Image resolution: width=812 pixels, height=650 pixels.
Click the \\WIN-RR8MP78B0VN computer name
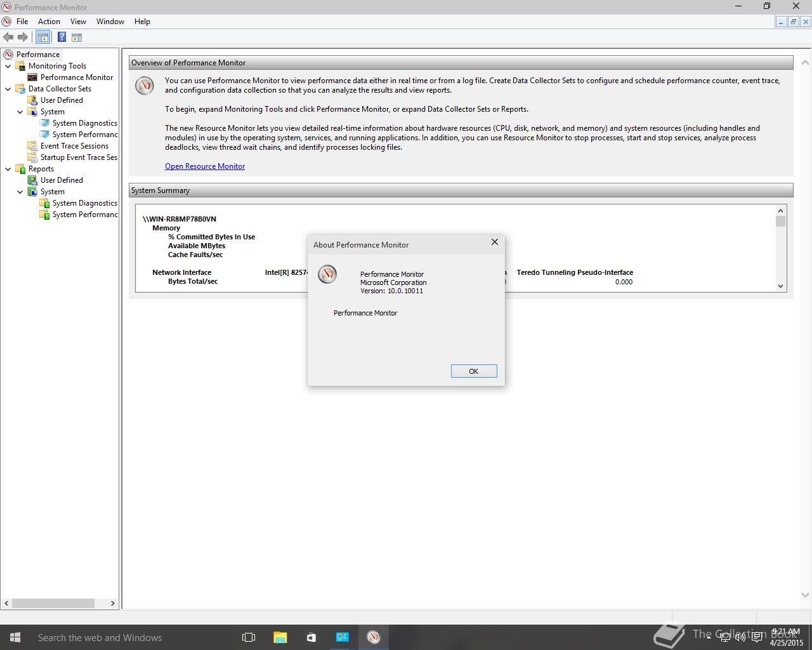[180, 219]
